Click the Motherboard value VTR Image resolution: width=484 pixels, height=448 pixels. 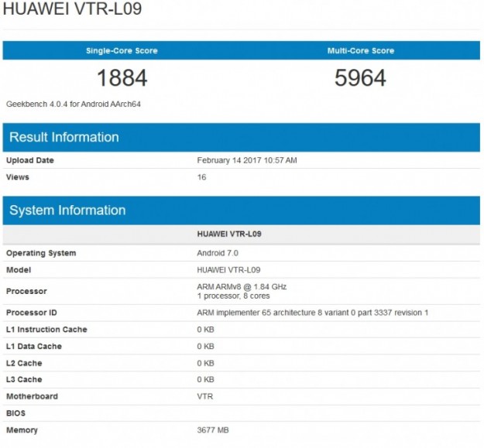pyautogui.click(x=205, y=396)
